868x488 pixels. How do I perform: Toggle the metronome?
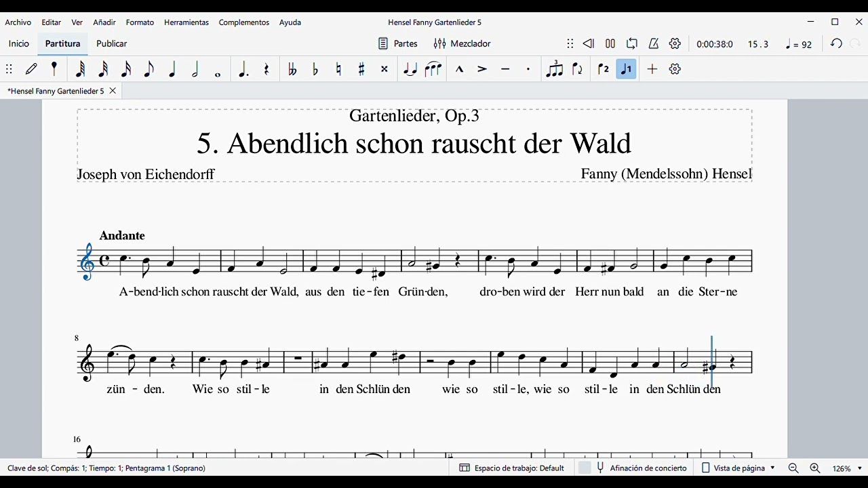click(654, 43)
